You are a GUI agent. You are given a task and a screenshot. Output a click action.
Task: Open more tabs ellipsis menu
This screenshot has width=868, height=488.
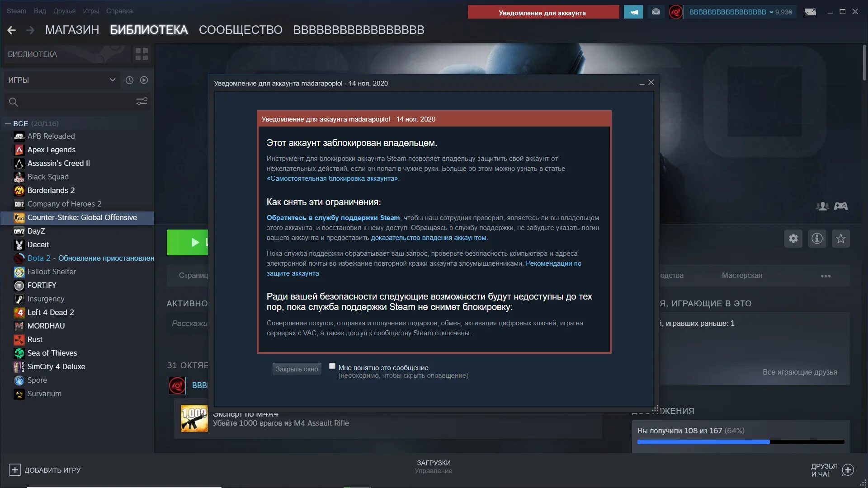coord(826,276)
